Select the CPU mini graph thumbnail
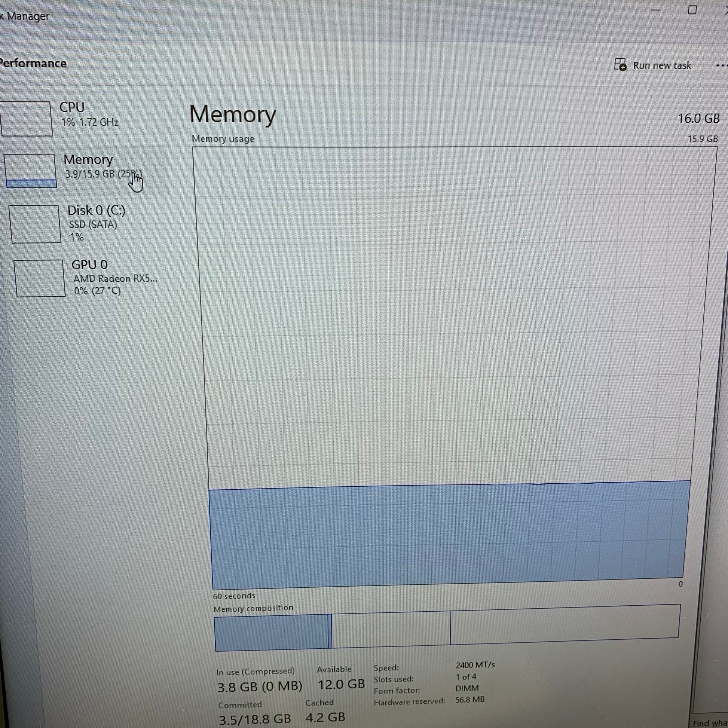The image size is (728, 728). [27, 118]
